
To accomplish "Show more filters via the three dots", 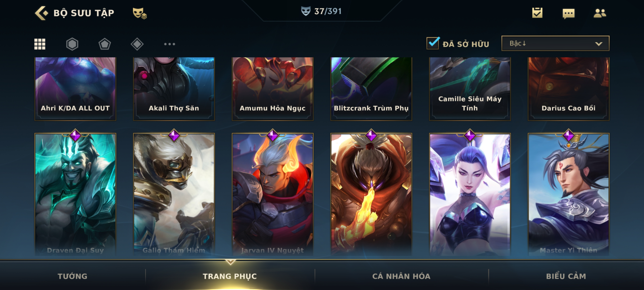I will 169,44.
